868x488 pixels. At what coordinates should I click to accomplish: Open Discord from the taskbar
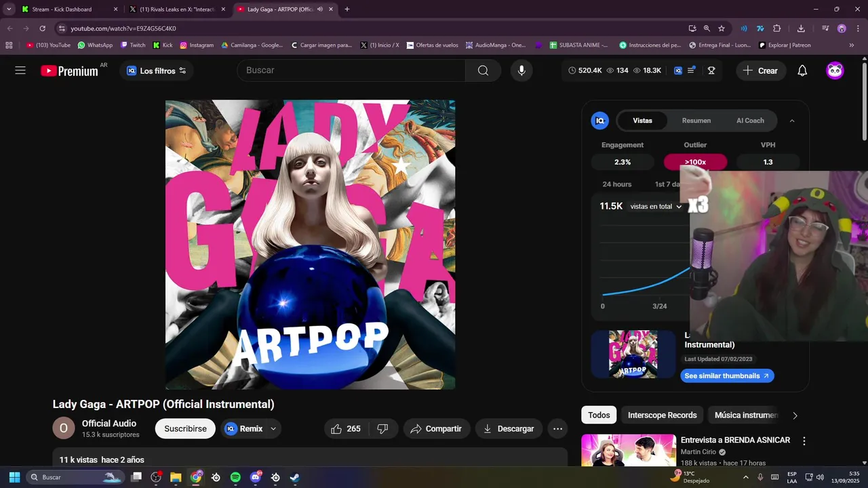tap(256, 477)
